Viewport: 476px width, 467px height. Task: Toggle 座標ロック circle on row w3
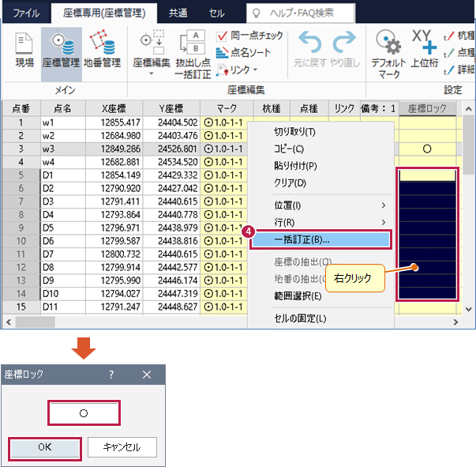click(427, 149)
